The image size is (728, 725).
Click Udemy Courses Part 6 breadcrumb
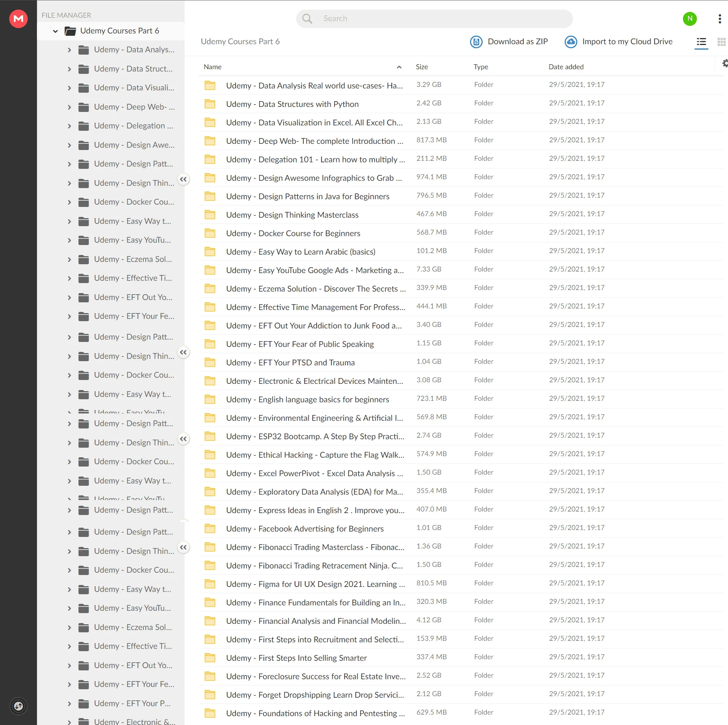click(x=240, y=42)
